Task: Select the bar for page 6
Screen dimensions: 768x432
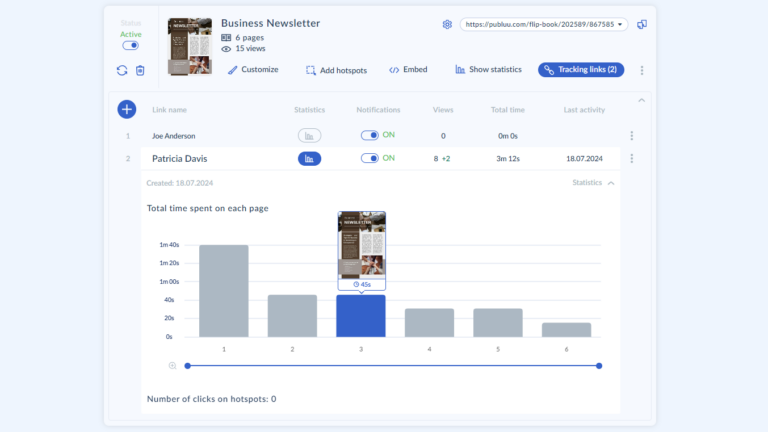Action: tap(567, 330)
